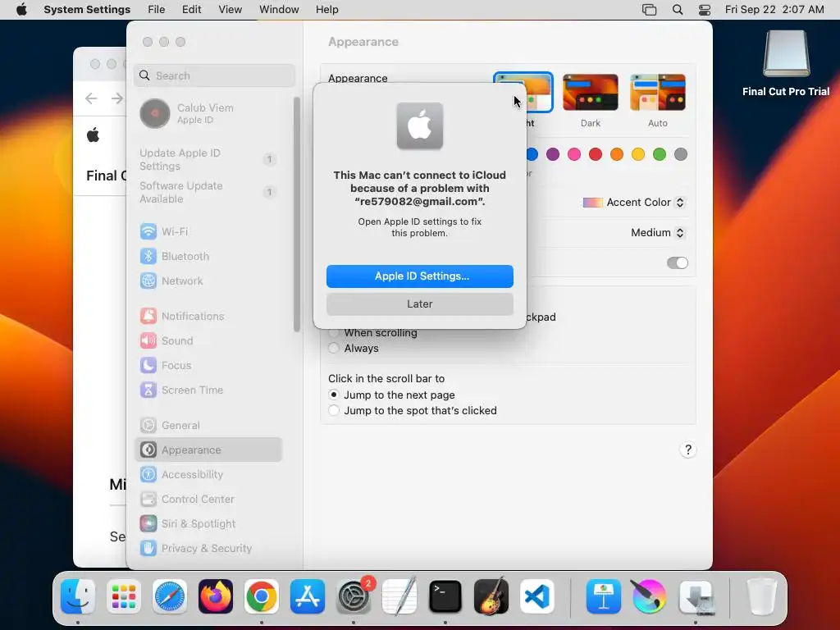Choose the orange accent color
840x630 pixels.
point(617,154)
